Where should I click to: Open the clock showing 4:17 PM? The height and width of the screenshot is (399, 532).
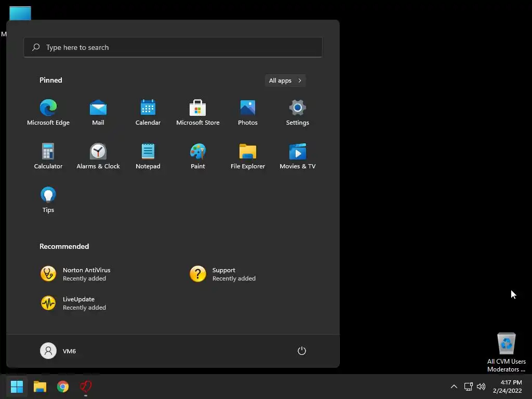click(x=507, y=387)
